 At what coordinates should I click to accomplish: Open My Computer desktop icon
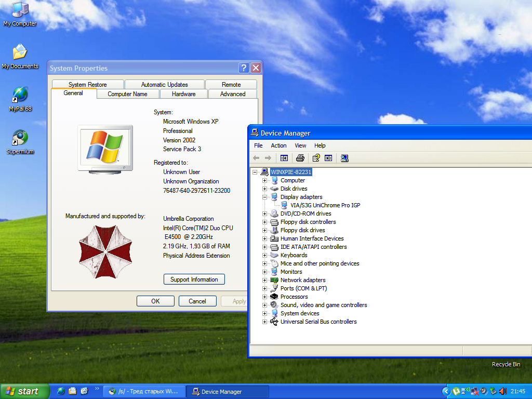[x=20, y=14]
